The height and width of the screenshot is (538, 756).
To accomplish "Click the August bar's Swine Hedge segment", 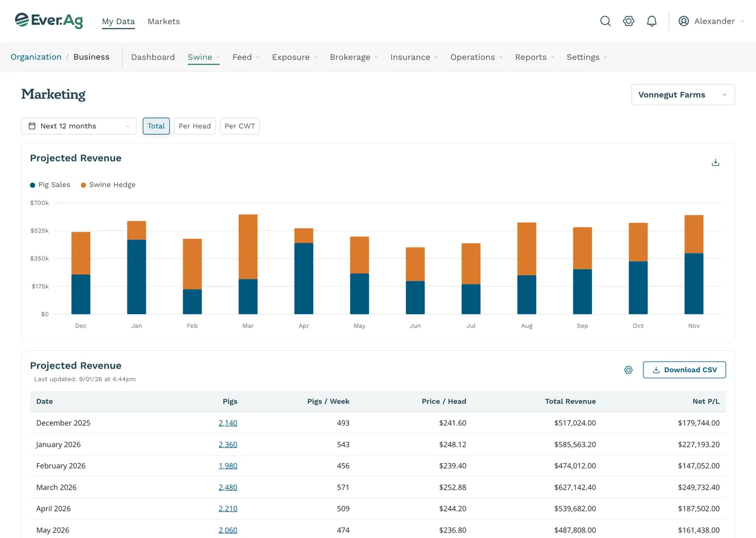I will [x=527, y=249].
